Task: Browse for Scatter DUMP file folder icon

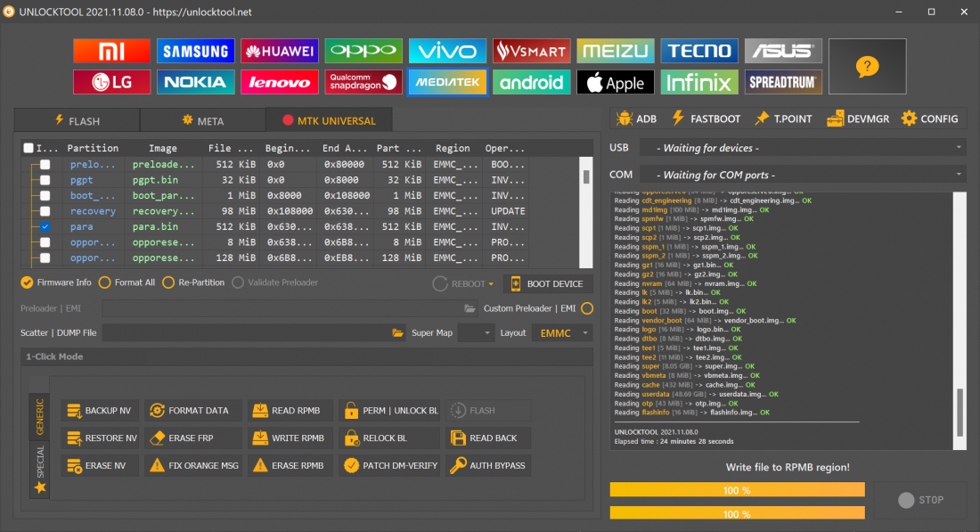Action: pos(397,332)
